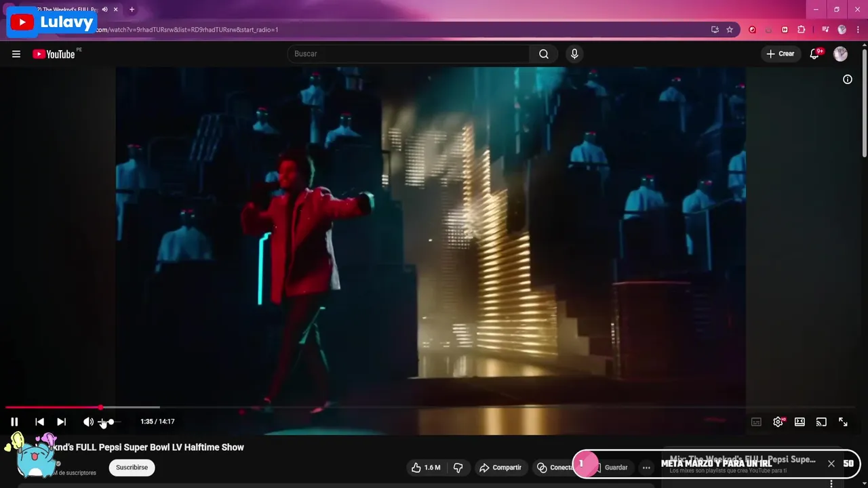Open the red circular extension icon
The height and width of the screenshot is (488, 868).
pyautogui.click(x=752, y=29)
